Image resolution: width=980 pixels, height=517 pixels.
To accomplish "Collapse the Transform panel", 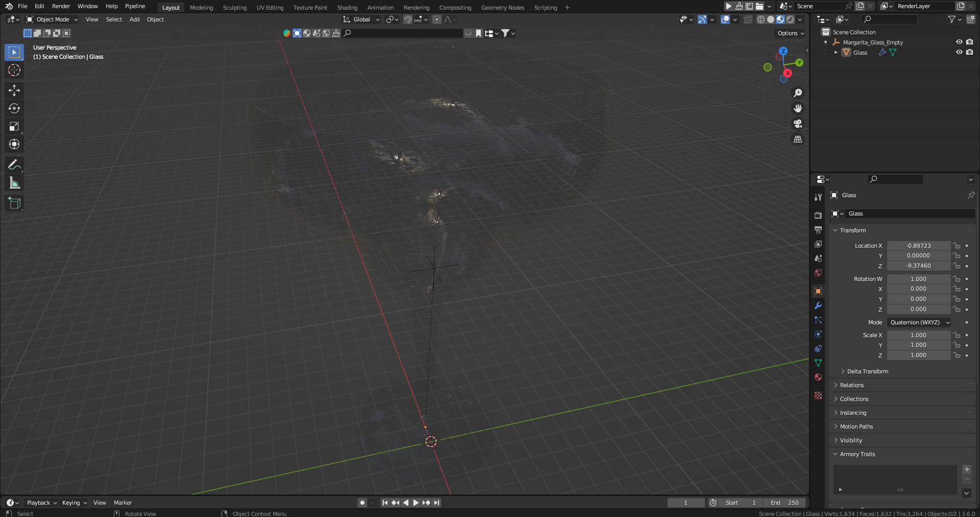I will point(836,230).
